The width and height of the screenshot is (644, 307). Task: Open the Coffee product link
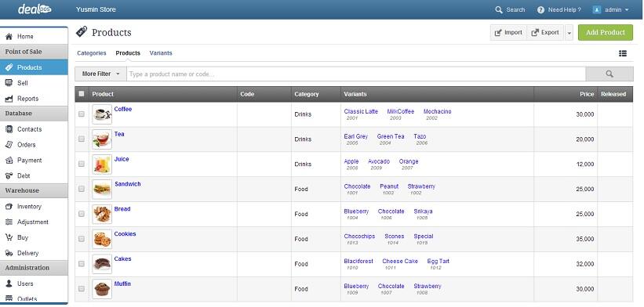(123, 109)
